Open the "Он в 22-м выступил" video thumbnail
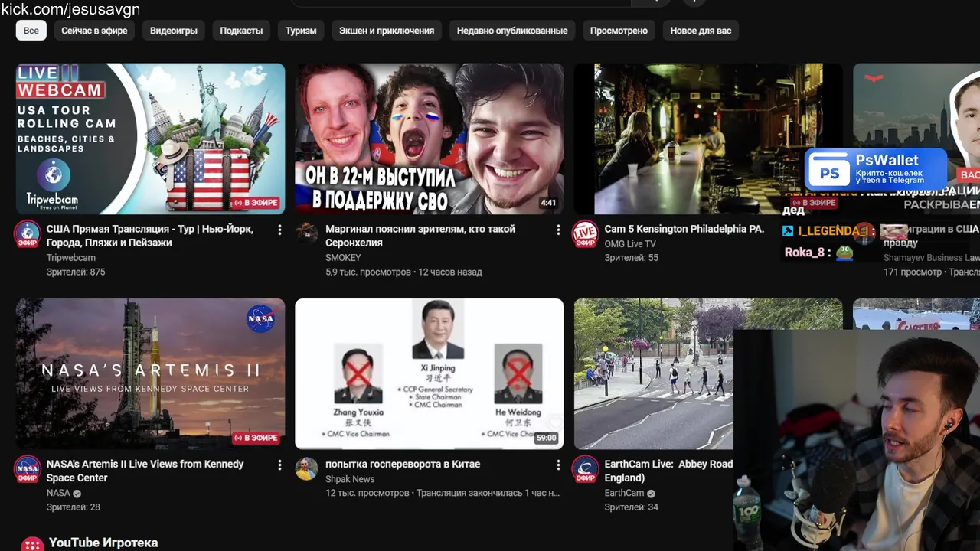 click(430, 139)
